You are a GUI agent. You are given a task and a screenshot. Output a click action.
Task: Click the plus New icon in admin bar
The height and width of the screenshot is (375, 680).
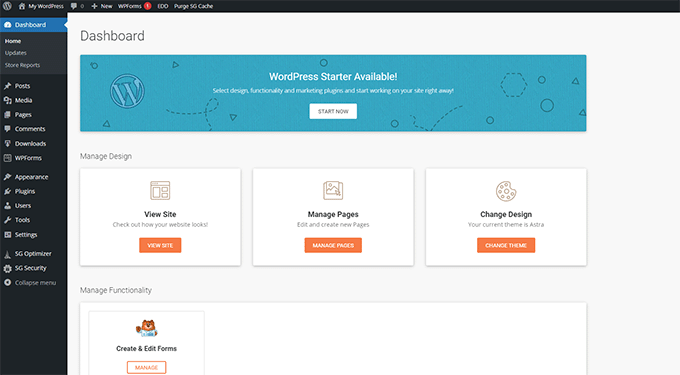pyautogui.click(x=94, y=6)
